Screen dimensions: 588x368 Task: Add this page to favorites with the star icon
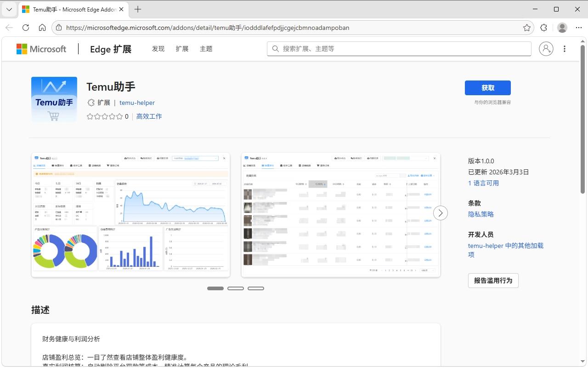[527, 28]
